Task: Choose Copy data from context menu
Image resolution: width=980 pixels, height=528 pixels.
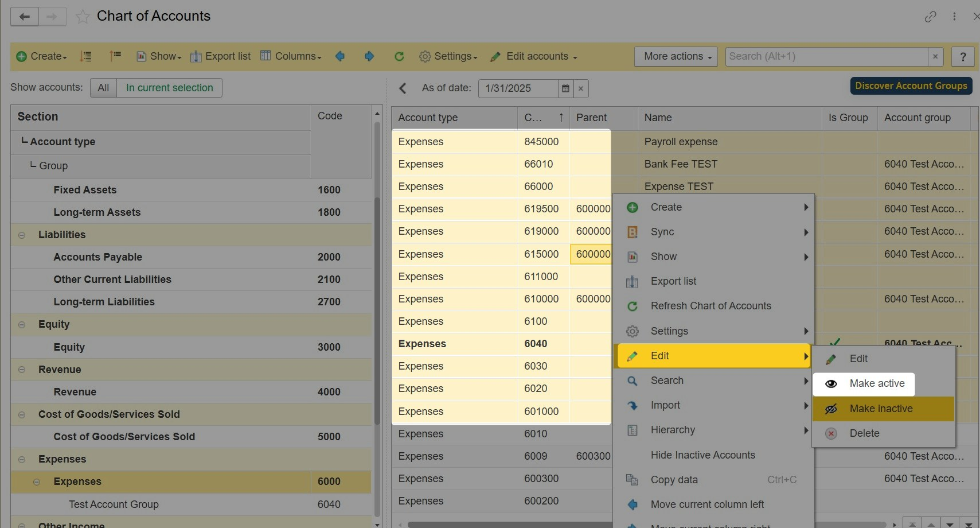Action: click(x=714, y=480)
